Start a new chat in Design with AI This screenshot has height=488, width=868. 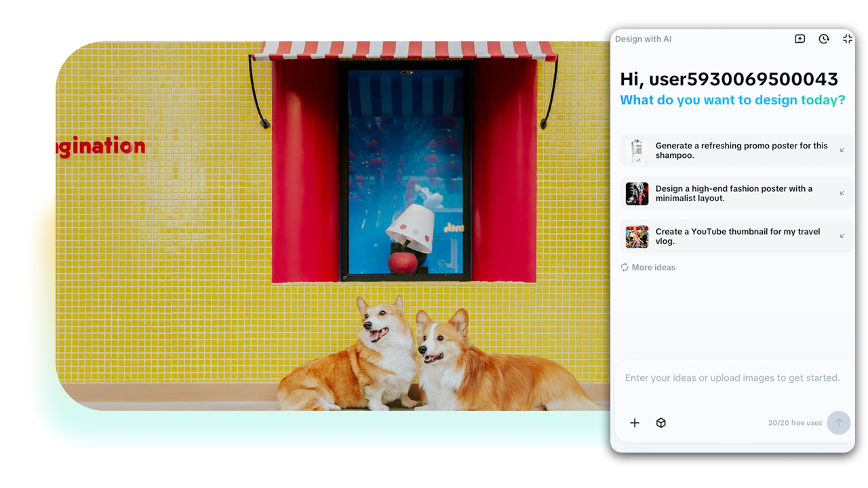[x=800, y=39]
